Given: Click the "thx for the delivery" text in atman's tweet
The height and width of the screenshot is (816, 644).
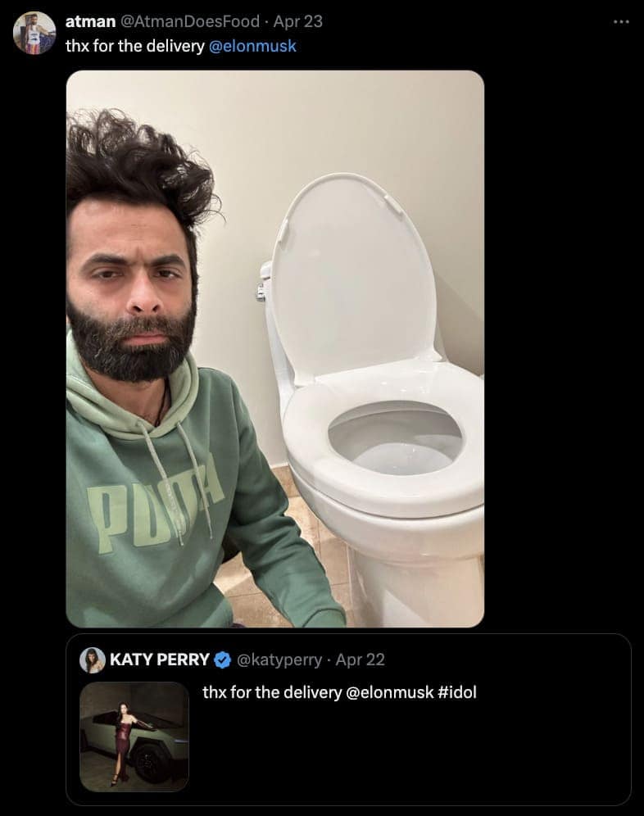Looking at the screenshot, I should (134, 46).
